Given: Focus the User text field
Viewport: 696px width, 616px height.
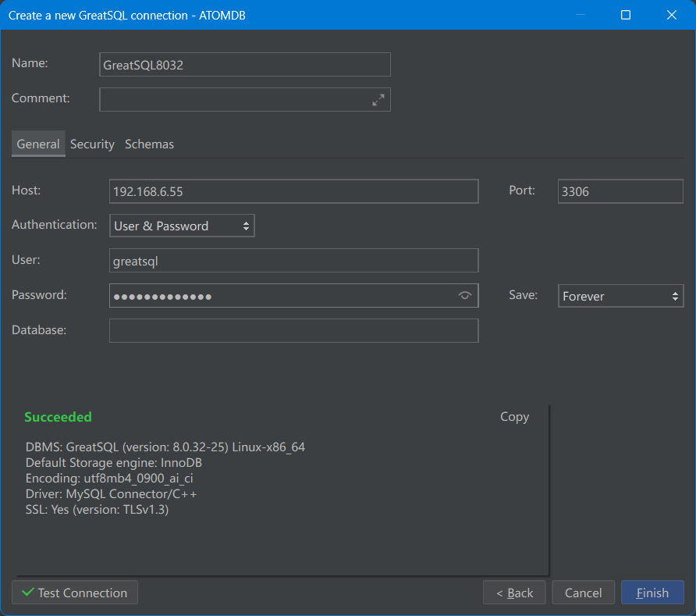Looking at the screenshot, I should point(293,261).
